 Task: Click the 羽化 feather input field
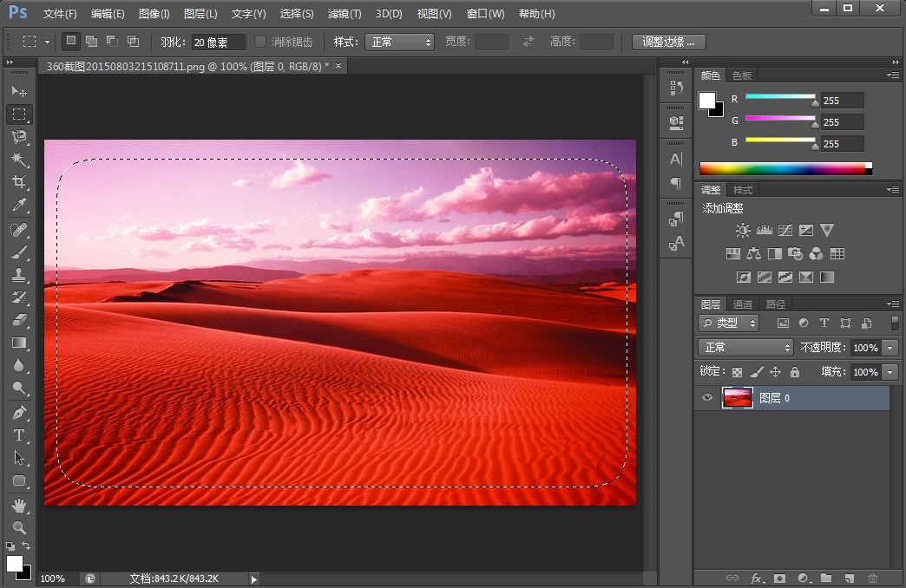(219, 42)
